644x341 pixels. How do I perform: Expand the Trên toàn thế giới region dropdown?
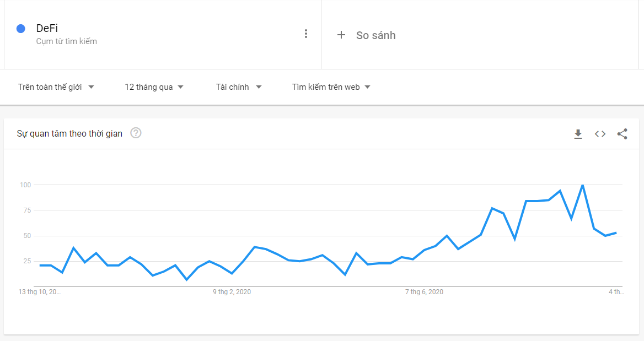pos(56,87)
